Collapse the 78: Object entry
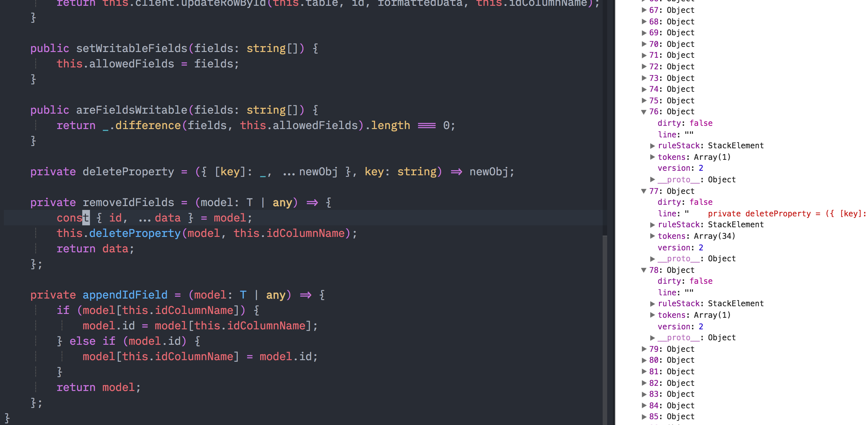This screenshot has height=425, width=868. click(x=643, y=270)
